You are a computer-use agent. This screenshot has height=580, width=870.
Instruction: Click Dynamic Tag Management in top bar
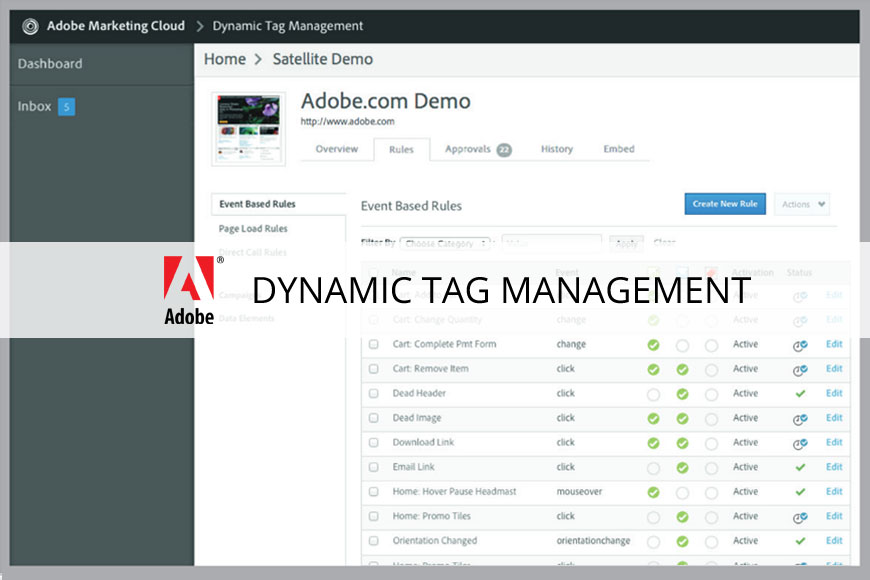point(287,26)
